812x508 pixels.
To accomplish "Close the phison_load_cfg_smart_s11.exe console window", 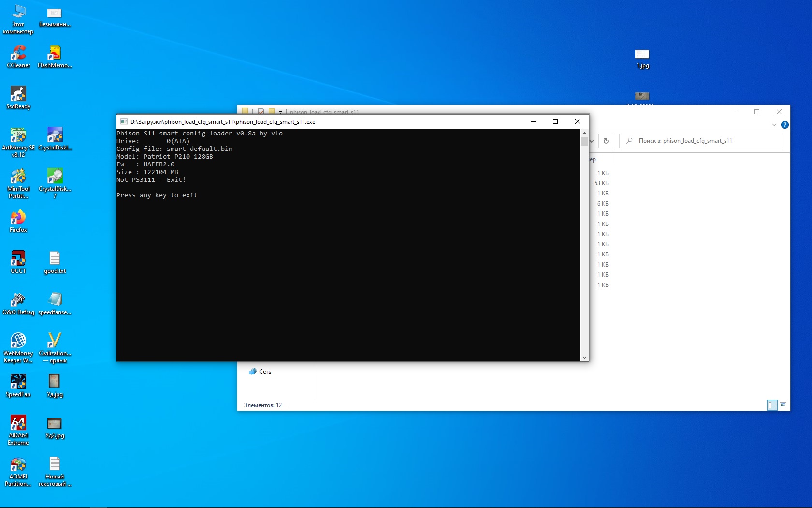I will tap(577, 122).
